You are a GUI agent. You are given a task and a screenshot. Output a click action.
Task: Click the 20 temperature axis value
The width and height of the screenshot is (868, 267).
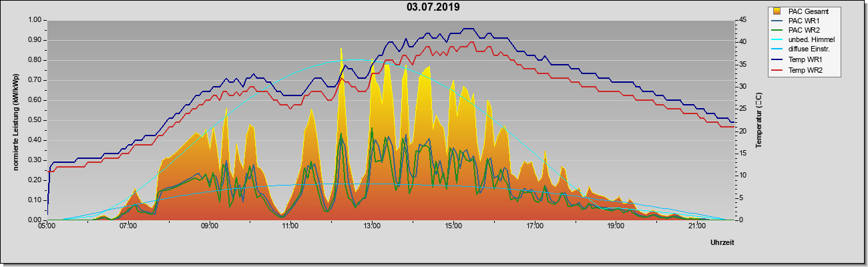(x=742, y=131)
